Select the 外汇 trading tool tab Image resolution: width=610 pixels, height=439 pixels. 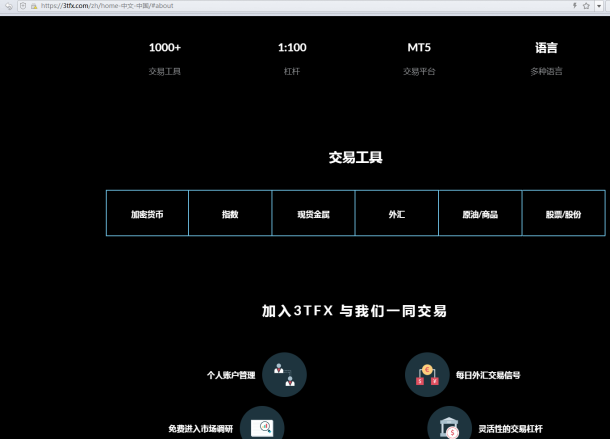point(397,213)
